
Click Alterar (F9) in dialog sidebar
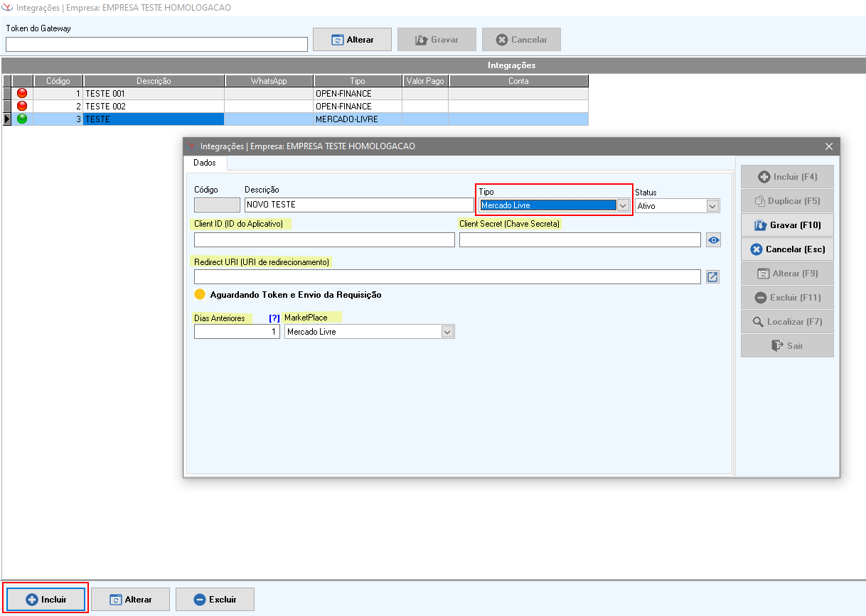click(787, 274)
